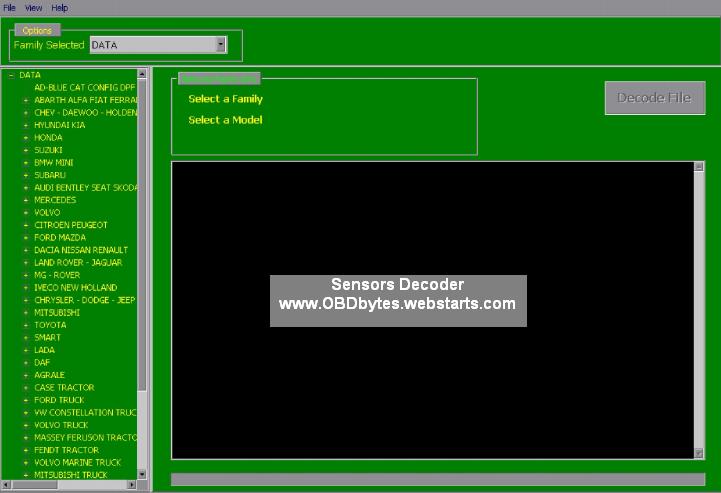Image resolution: width=721 pixels, height=493 pixels.
Task: Select AD-BLUE CAT CONFIG DPF item
Action: [x=84, y=88]
